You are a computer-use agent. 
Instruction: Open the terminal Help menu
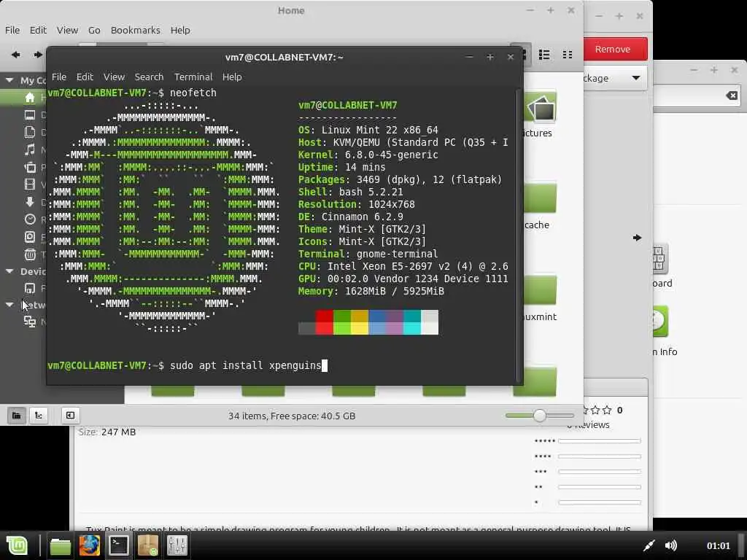tap(232, 77)
